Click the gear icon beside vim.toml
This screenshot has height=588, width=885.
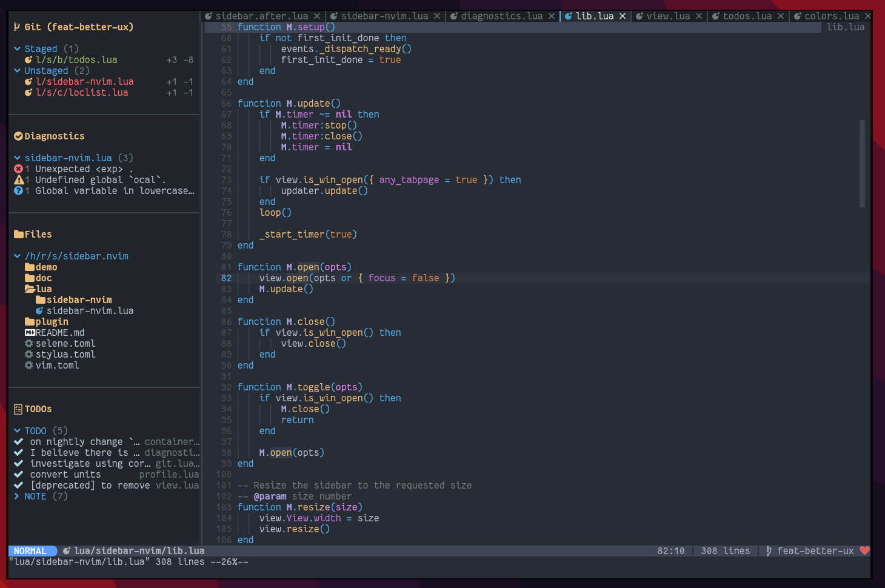click(28, 366)
